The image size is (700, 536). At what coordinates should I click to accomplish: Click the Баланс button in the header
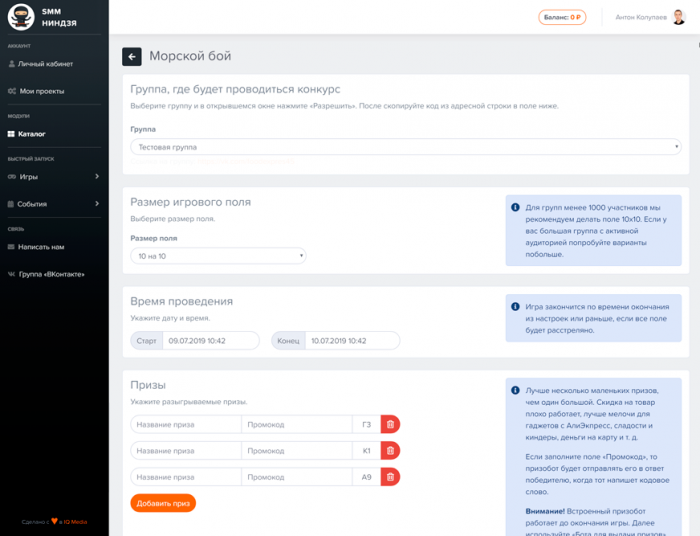point(562,17)
